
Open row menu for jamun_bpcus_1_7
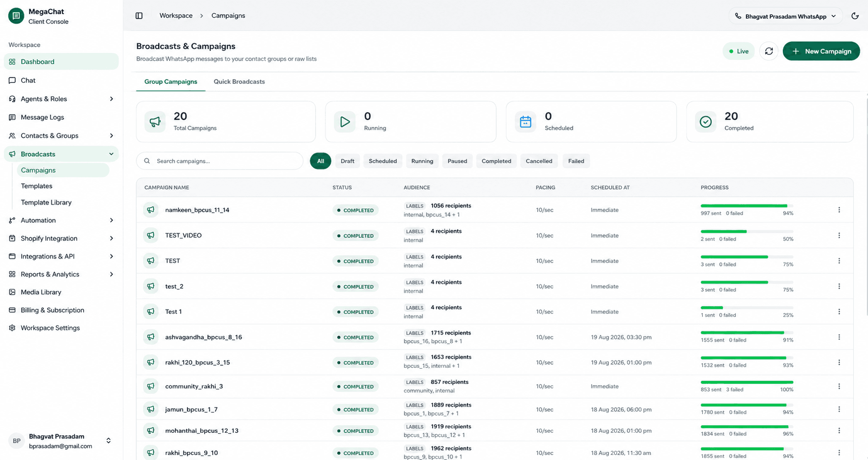click(x=839, y=410)
